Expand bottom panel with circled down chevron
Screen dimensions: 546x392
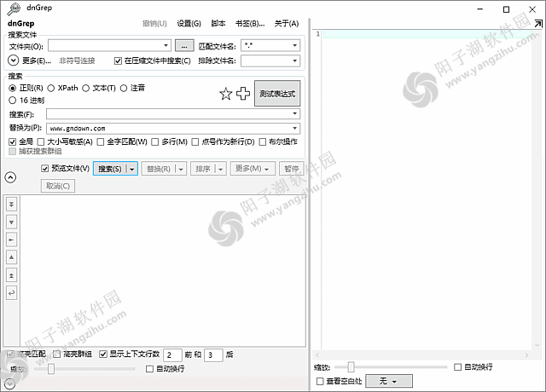pos(9,384)
